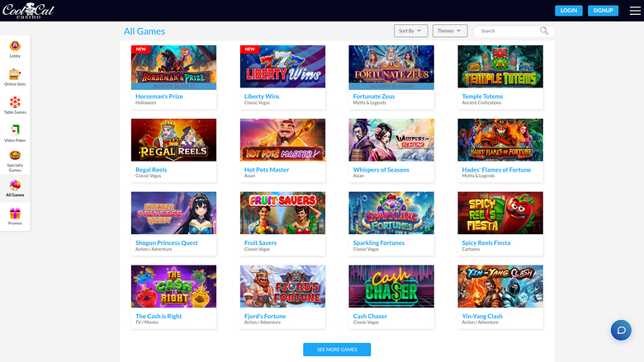Screen dimensions: 644x362
Task: Expand the Sort By dropdown
Action: click(x=410, y=31)
